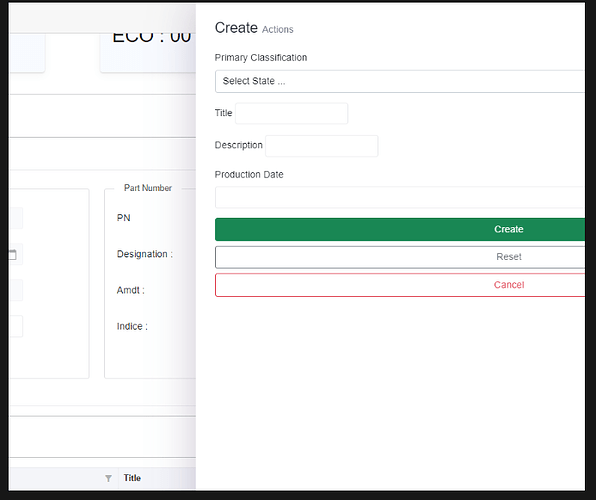This screenshot has height=500, width=596.
Task: Click the PN label in Part Number box
Action: click(x=124, y=218)
